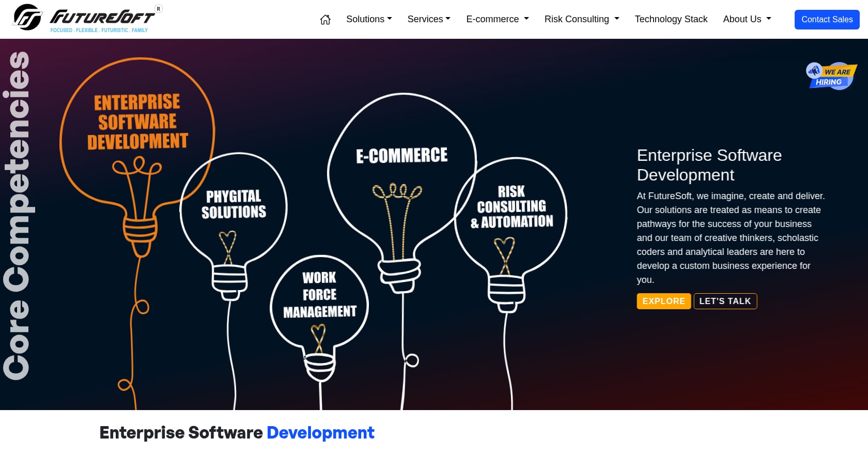Click the Enterprise Software Development section title below banner
The width and height of the screenshot is (868, 453).
point(237,432)
